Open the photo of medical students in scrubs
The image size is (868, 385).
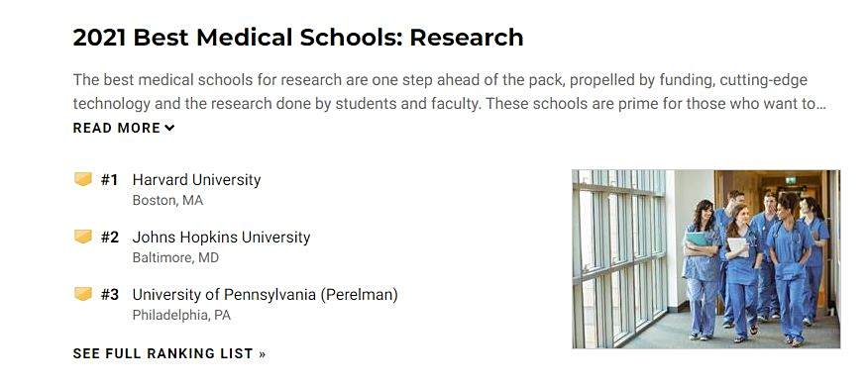click(705, 259)
